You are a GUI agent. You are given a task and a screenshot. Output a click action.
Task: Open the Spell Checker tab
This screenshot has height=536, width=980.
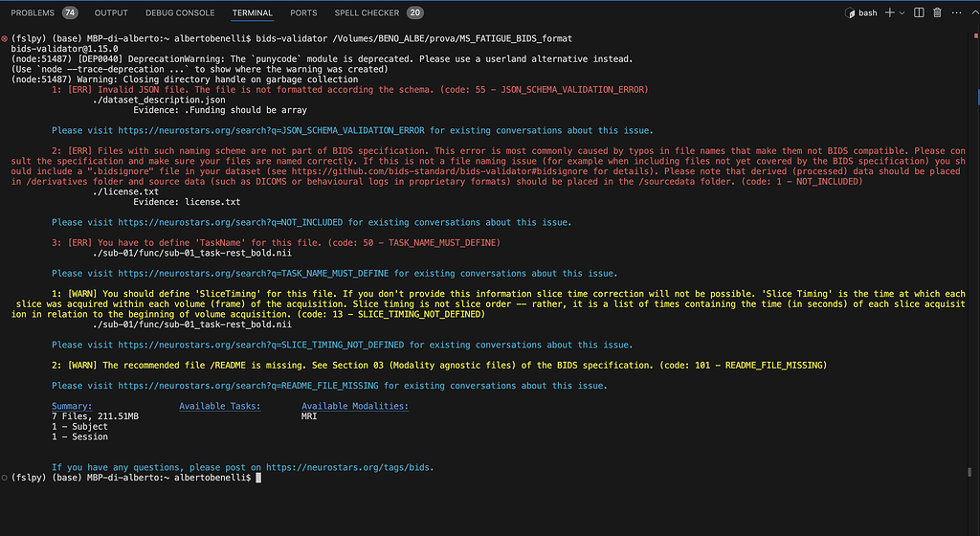367,13
